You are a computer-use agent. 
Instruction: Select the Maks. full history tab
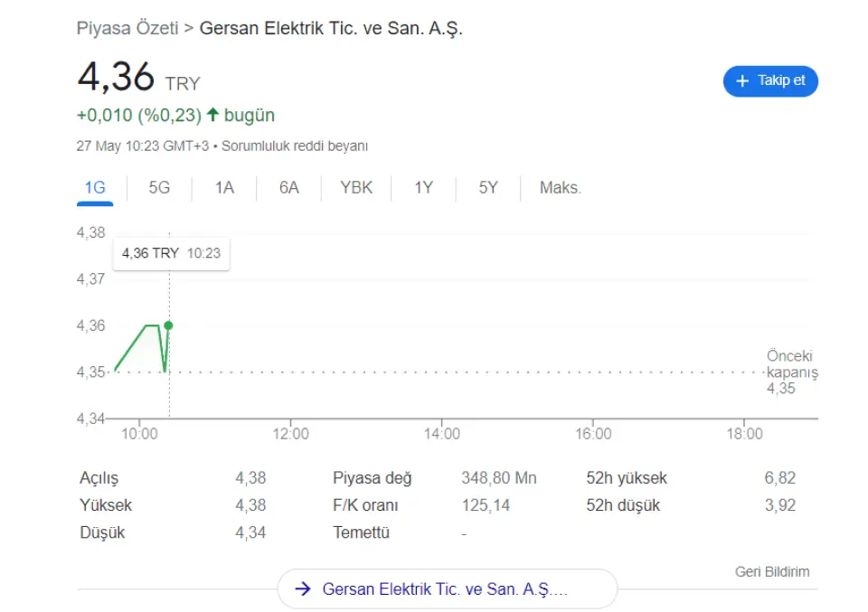pos(561,188)
